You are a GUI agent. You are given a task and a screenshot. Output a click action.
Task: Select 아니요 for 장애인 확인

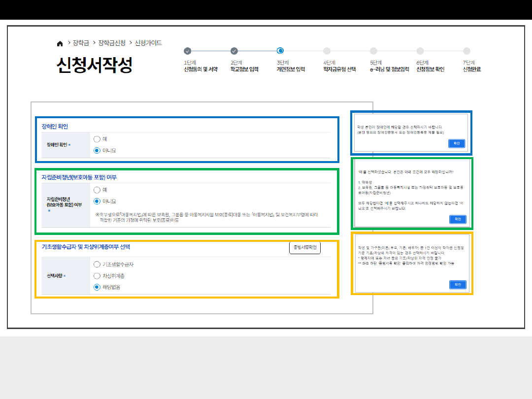97,150
